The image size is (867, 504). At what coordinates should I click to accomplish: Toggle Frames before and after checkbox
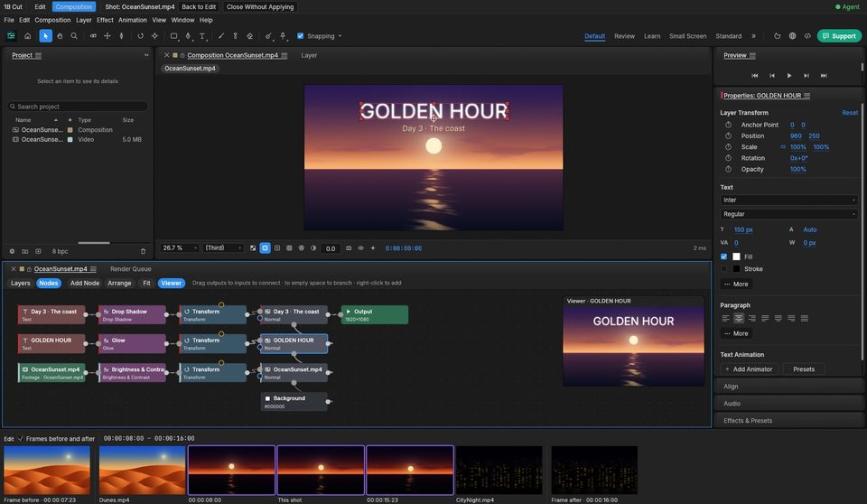click(21, 439)
